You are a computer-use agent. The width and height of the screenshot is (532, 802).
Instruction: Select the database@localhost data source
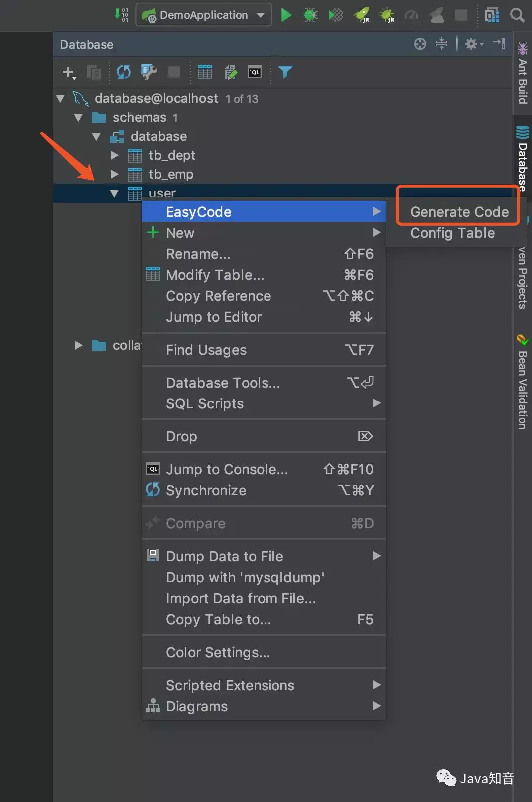click(156, 98)
